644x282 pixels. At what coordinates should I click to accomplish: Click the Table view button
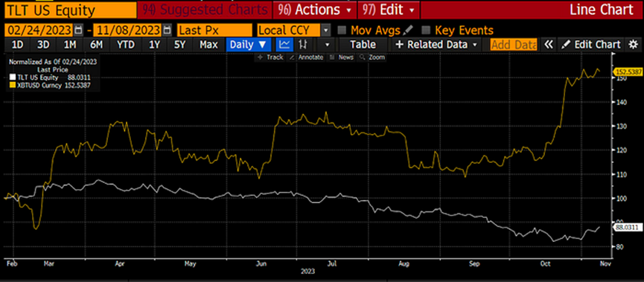click(363, 45)
